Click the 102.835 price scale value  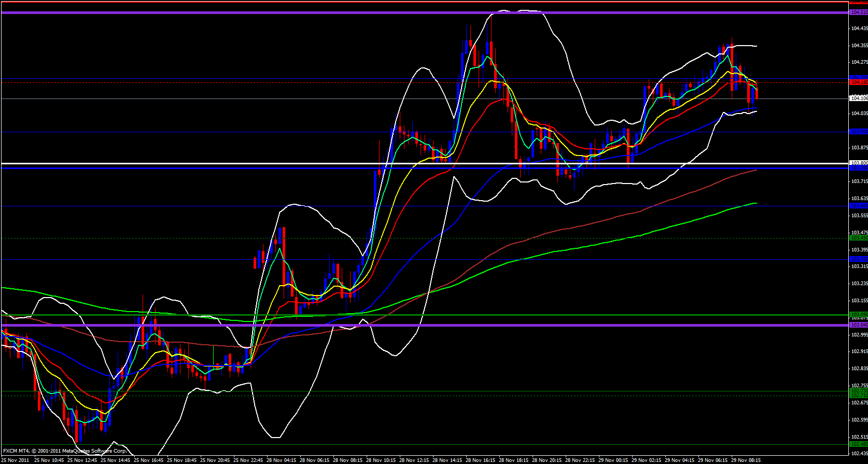pyautogui.click(x=858, y=368)
